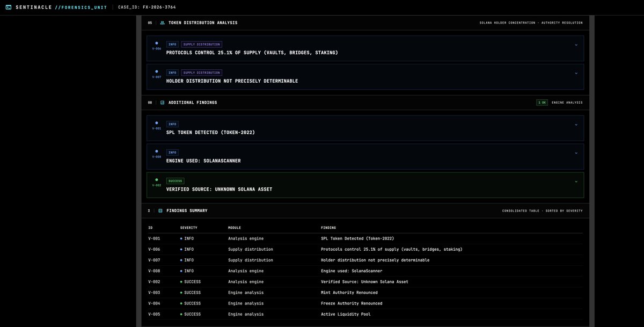Click V-003 in the summary table

pos(154,293)
